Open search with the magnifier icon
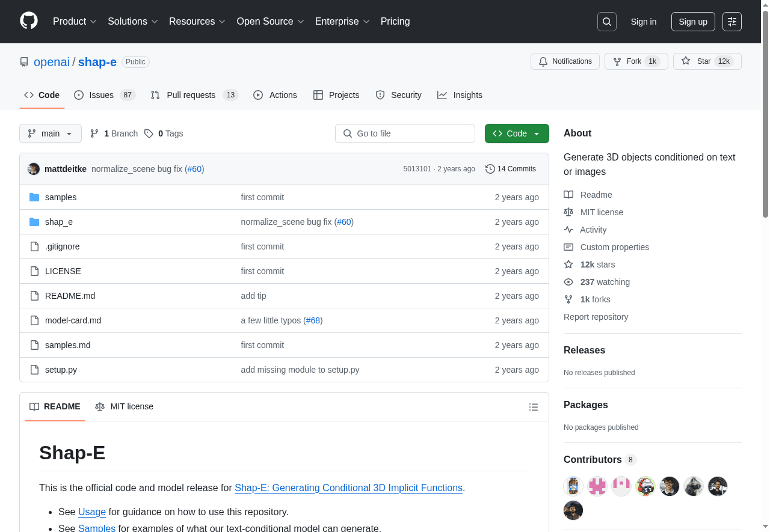Image resolution: width=770 pixels, height=532 pixels. pyautogui.click(x=607, y=22)
